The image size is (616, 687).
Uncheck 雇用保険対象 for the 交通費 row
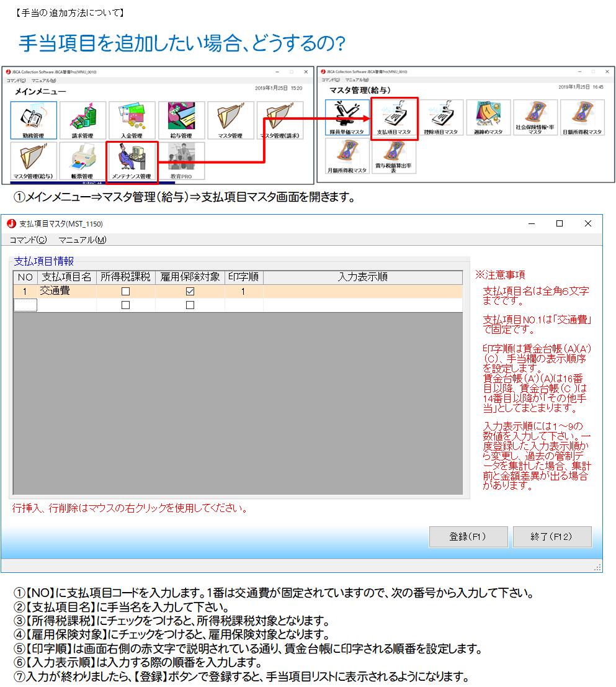190,291
